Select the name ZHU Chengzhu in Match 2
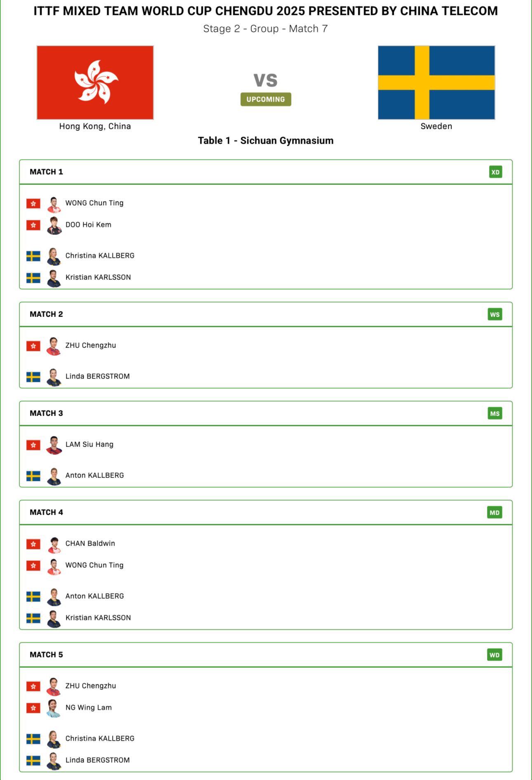 pyautogui.click(x=91, y=345)
